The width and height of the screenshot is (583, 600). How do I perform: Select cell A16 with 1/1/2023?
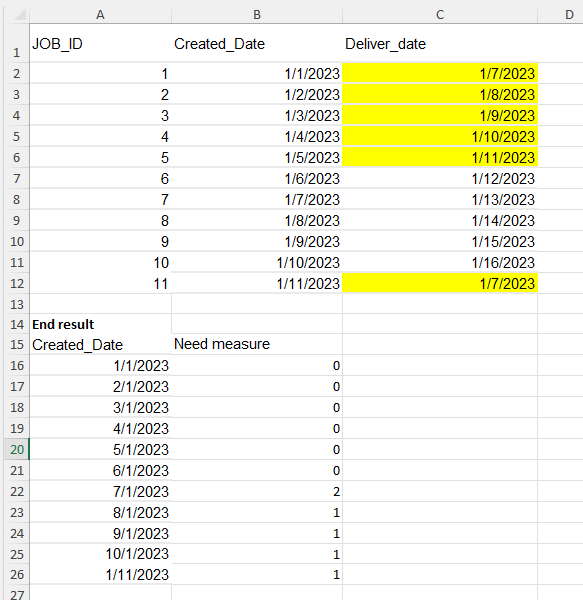[100, 365]
